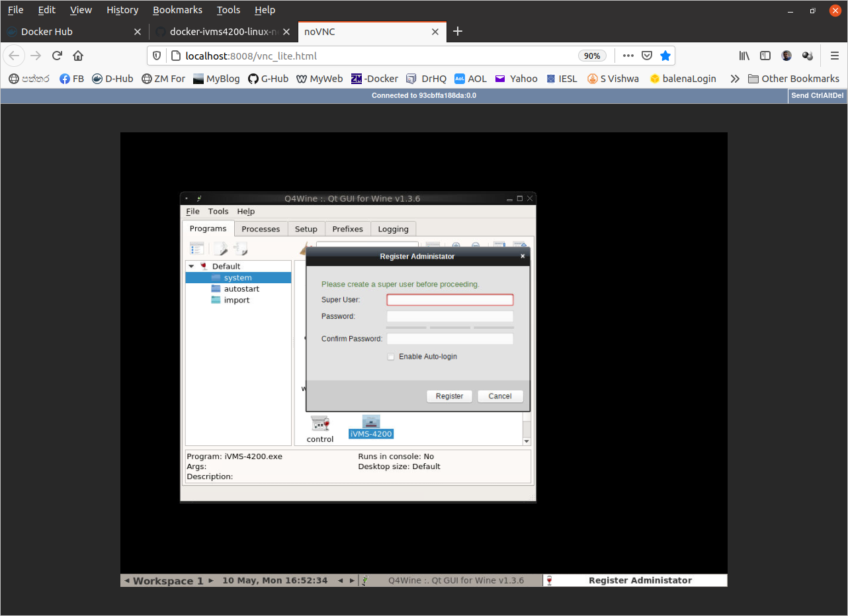Click the zoom-in plus icon in Q4Wine toolbar
848x616 pixels.
pyautogui.click(x=456, y=246)
